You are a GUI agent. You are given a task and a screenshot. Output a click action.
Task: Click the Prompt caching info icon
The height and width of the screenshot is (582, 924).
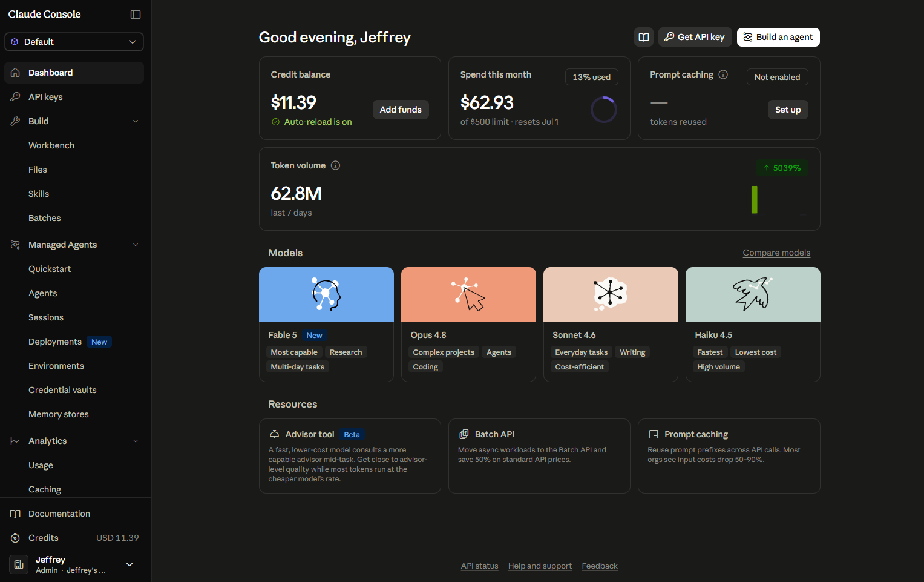[723, 74]
